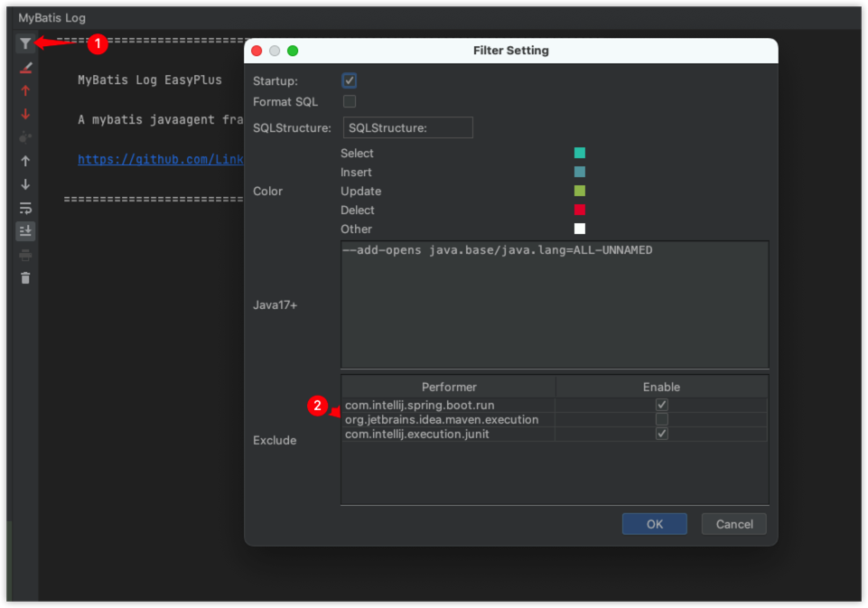Image resolution: width=868 pixels, height=608 pixels.
Task: Select the red pencil highlight tool
Action: click(x=24, y=67)
